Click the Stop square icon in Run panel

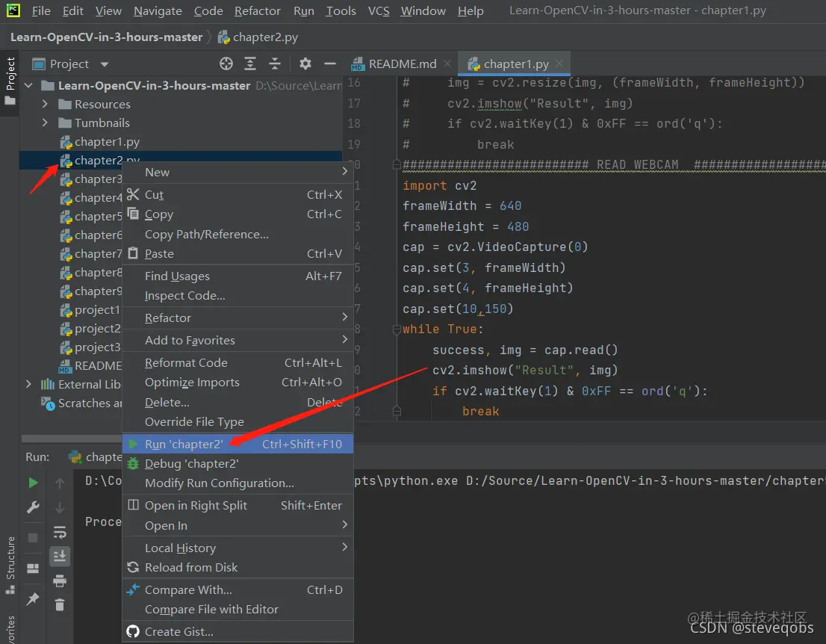point(33,538)
